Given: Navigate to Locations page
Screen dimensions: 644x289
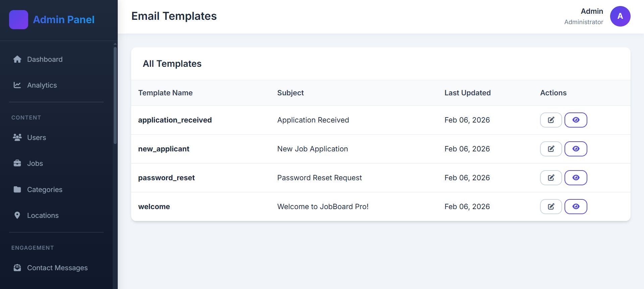Looking at the screenshot, I should point(43,215).
